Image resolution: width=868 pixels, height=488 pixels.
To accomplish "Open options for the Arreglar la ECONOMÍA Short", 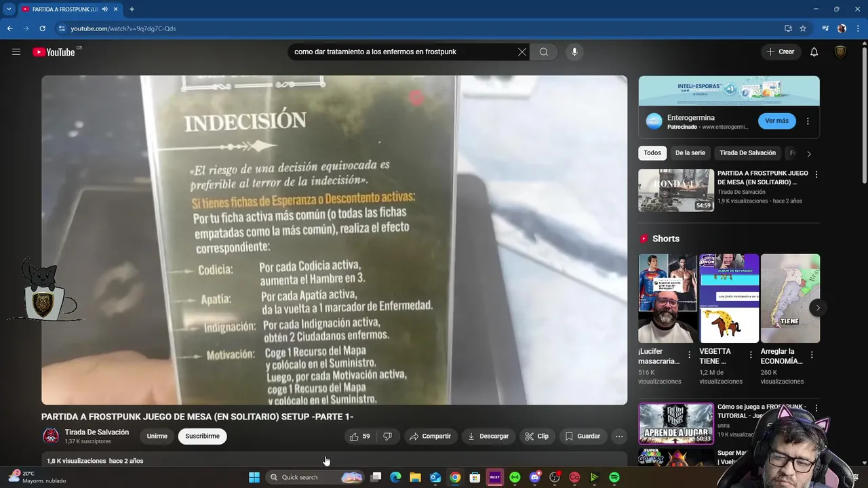I will [x=812, y=354].
